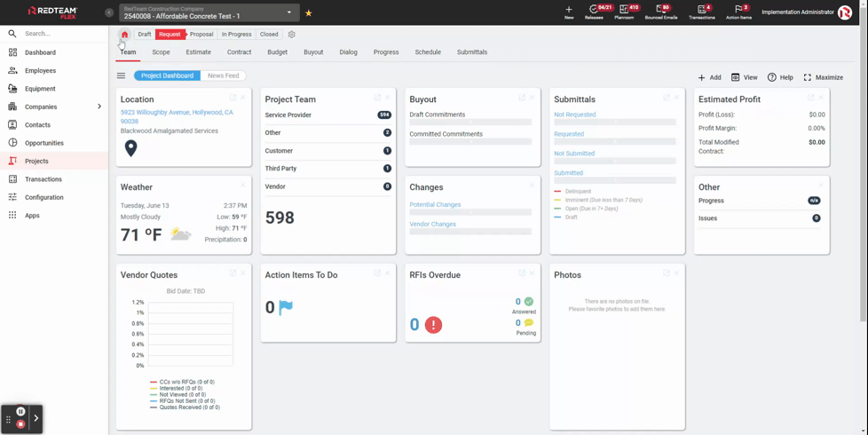868x435 pixels.
Task: Favorite the project with the star icon
Action: point(308,12)
